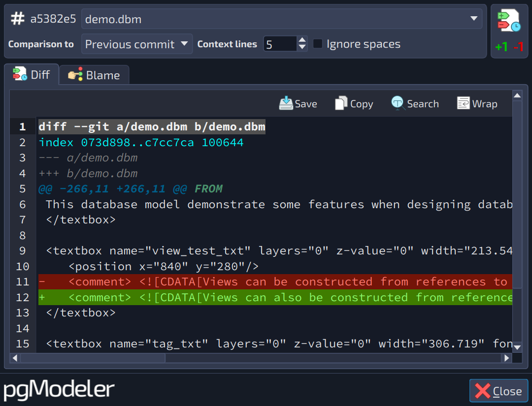Click the -1 removed lines count
The height and width of the screenshot is (406, 532).
(518, 47)
